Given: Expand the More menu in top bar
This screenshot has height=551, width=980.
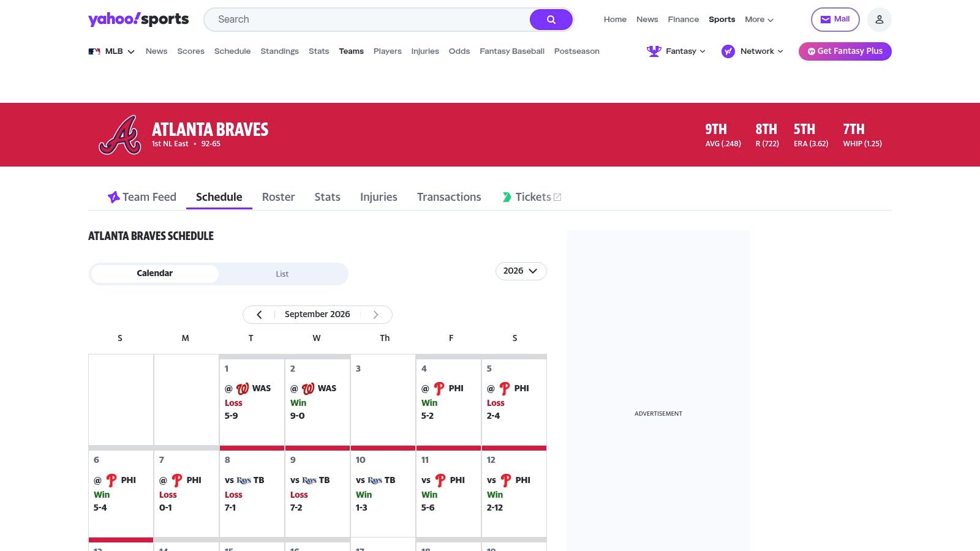Looking at the screenshot, I should [x=759, y=20].
